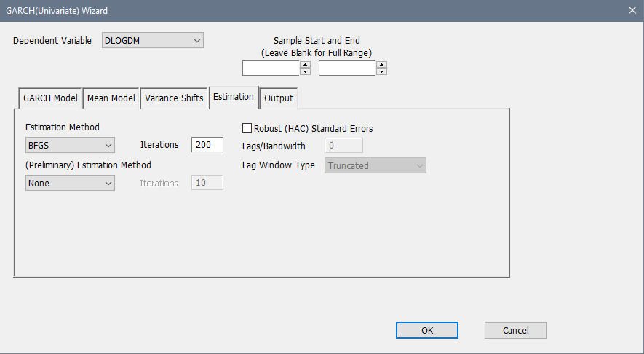Viewport: 644px width, 354px height.
Task: Enable Robust (HAC) Standard Errors checkbox
Action: tap(247, 128)
